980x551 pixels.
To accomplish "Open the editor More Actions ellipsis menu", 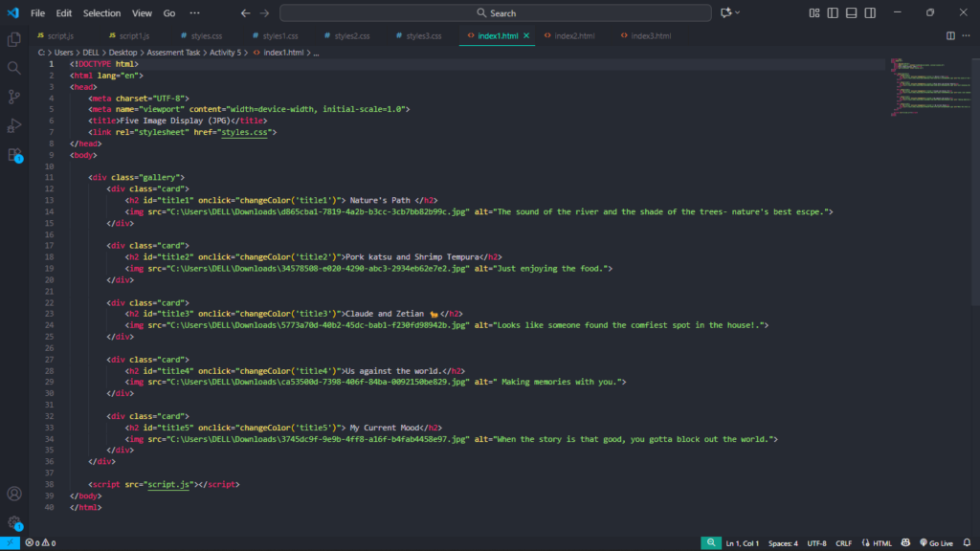I will pos(967,35).
